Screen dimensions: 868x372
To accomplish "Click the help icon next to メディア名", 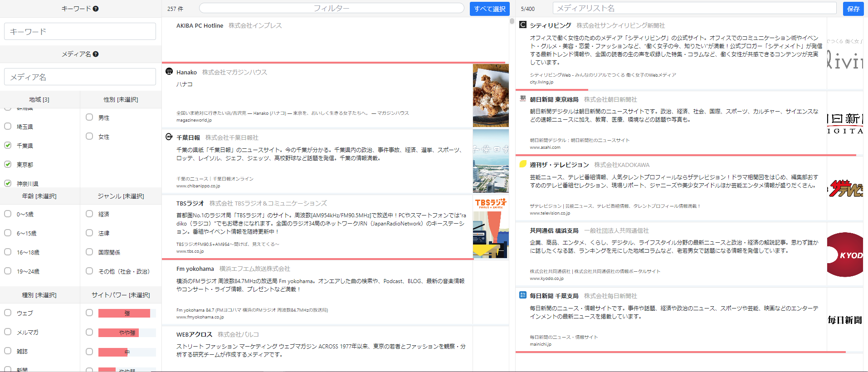I will pos(96,54).
